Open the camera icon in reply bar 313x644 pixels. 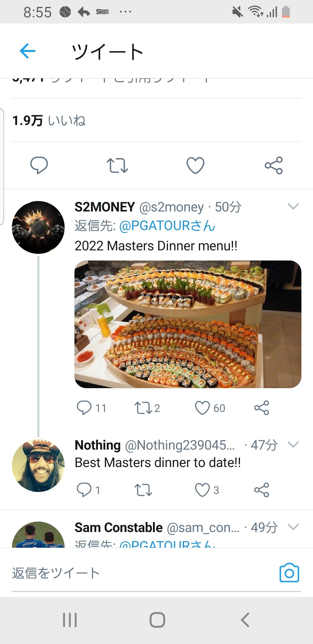(289, 573)
